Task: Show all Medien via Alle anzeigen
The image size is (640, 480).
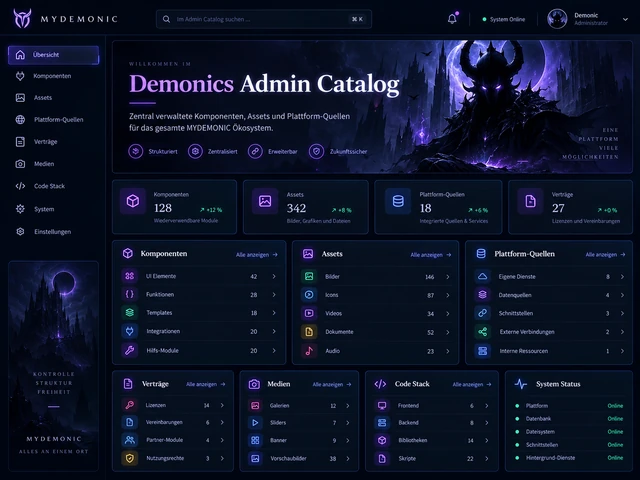Action: [x=332, y=384]
